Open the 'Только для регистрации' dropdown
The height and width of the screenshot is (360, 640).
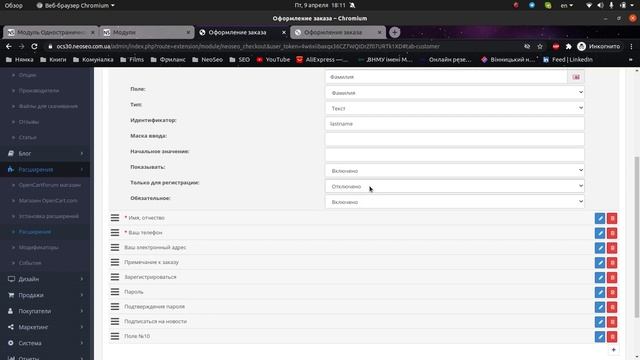[455, 186]
